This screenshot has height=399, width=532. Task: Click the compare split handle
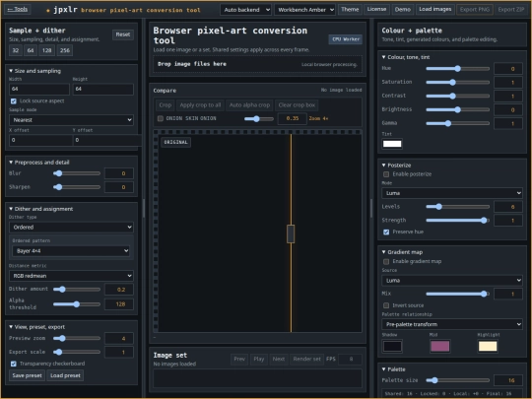pos(291,233)
